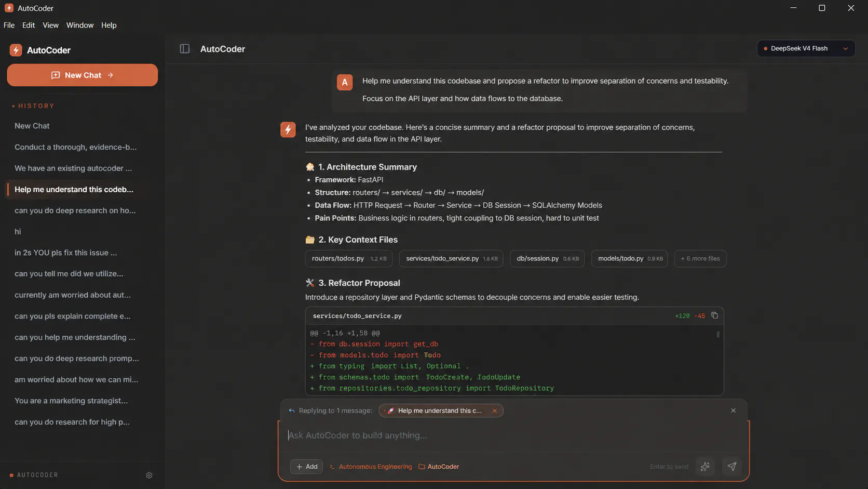
Task: Choose the AutoCoder project folder
Action: tap(439, 467)
